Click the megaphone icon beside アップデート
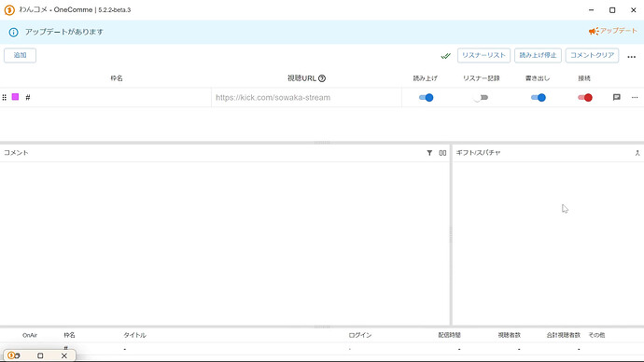The height and width of the screenshot is (362, 644). 594,31
